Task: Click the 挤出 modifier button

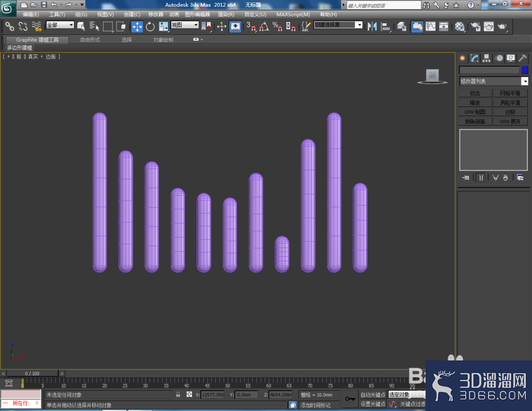Action: [x=475, y=93]
